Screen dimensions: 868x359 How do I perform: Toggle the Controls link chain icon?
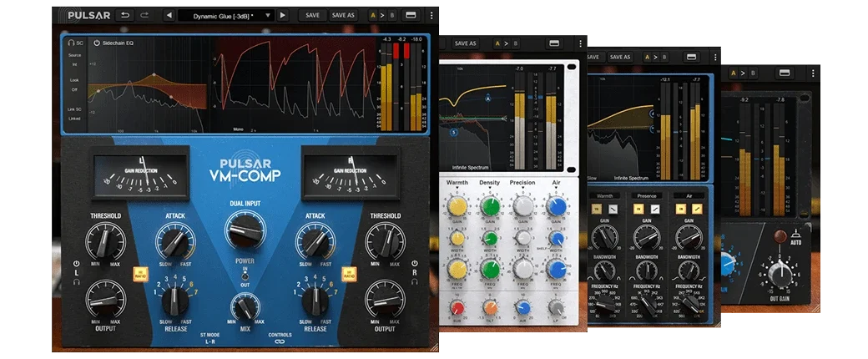[280, 341]
